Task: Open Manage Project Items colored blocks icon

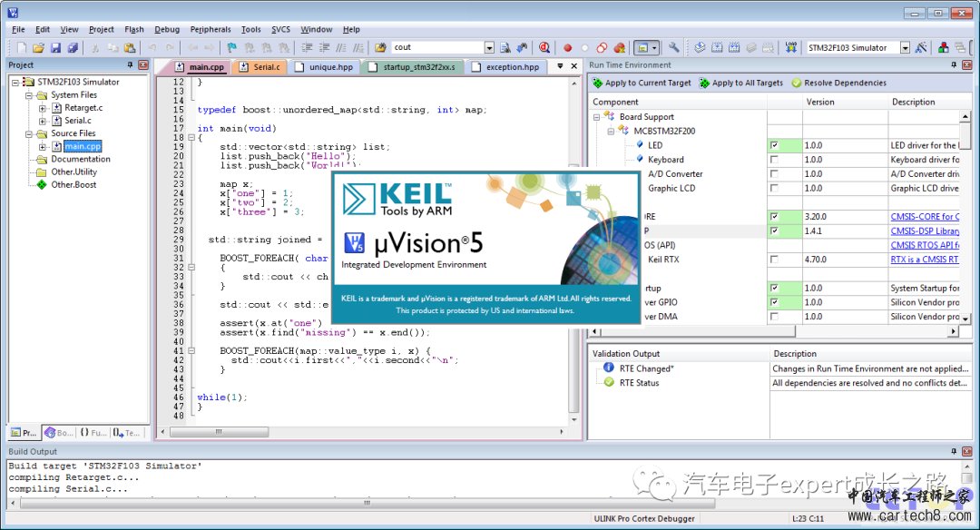Action: coord(943,47)
